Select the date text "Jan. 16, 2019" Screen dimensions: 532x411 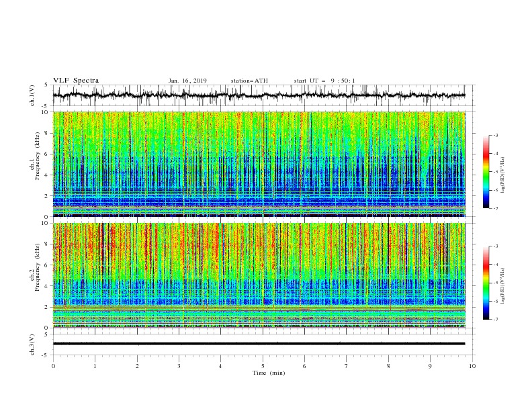[187, 81]
